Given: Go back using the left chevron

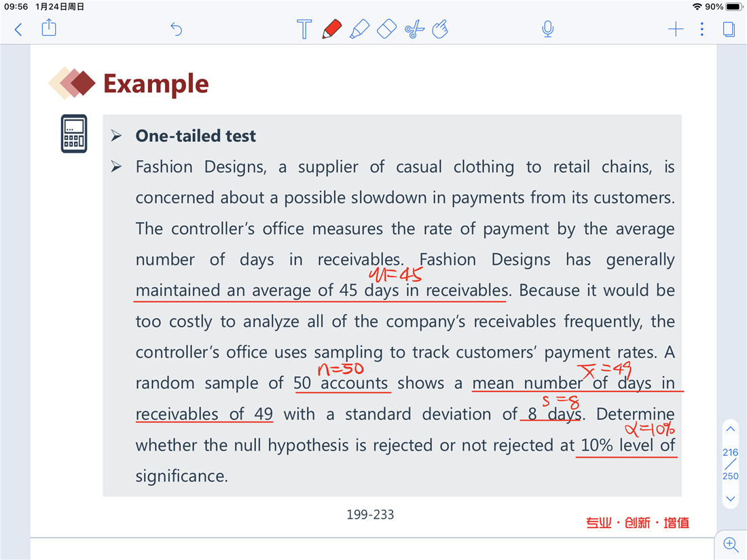Looking at the screenshot, I should [x=18, y=29].
